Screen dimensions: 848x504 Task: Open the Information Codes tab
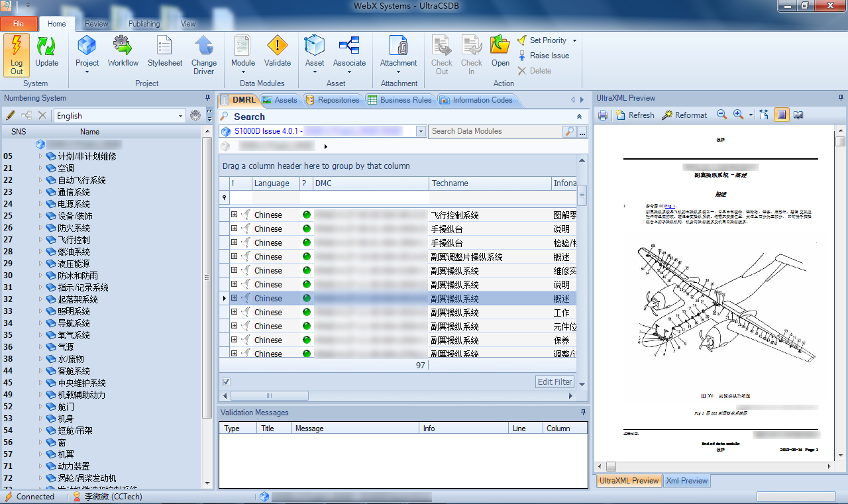tap(476, 100)
